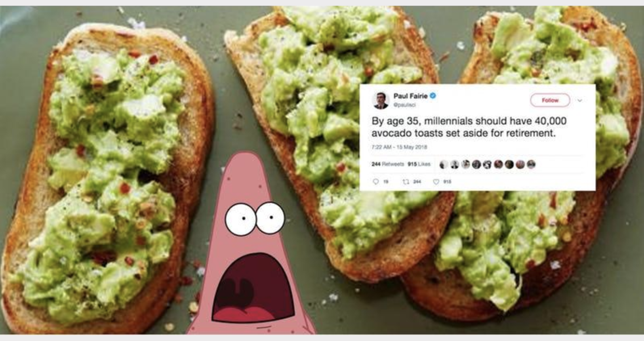The height and width of the screenshot is (341, 644).
Task: Click the tweet text about avocado toasts
Action: [x=469, y=127]
